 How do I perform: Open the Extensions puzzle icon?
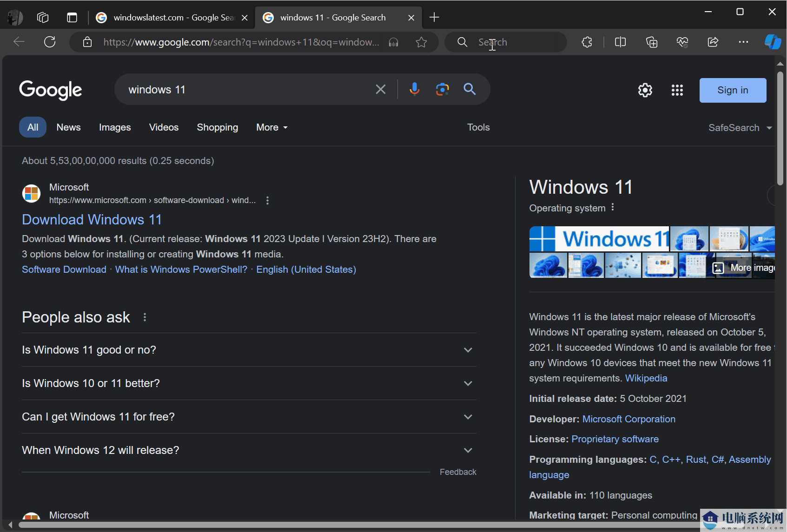(587, 42)
